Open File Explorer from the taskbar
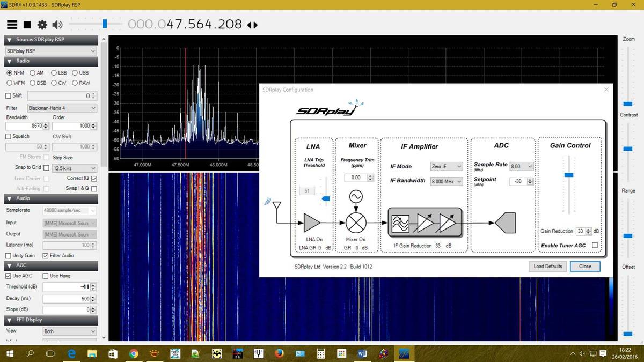Screen dimensions: 644x362 point(92,353)
